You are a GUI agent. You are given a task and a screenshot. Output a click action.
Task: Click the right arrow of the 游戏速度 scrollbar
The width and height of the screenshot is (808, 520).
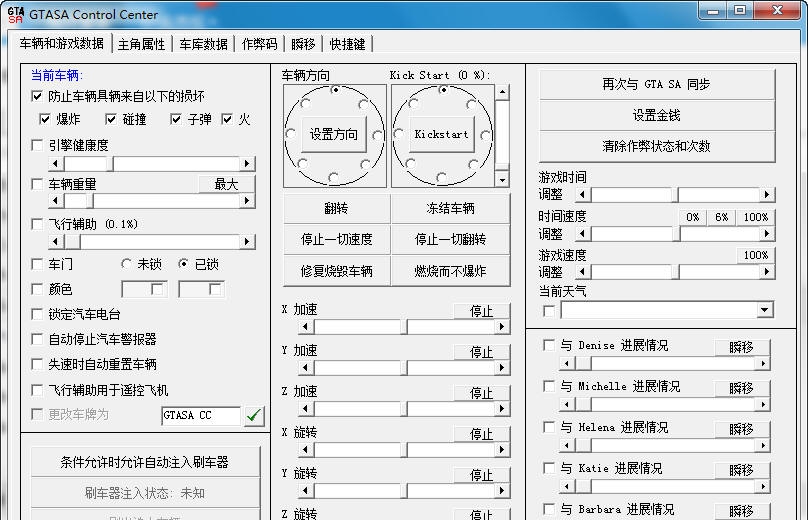click(x=767, y=272)
